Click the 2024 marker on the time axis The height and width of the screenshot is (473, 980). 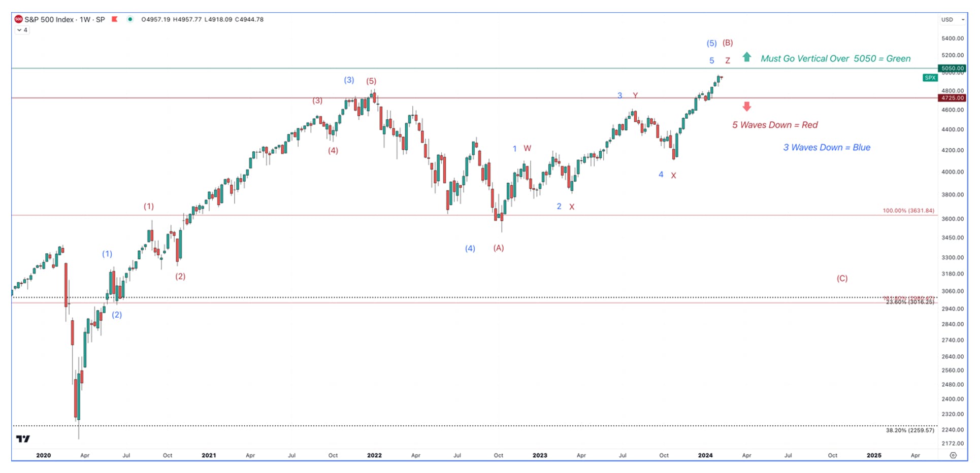point(705,455)
